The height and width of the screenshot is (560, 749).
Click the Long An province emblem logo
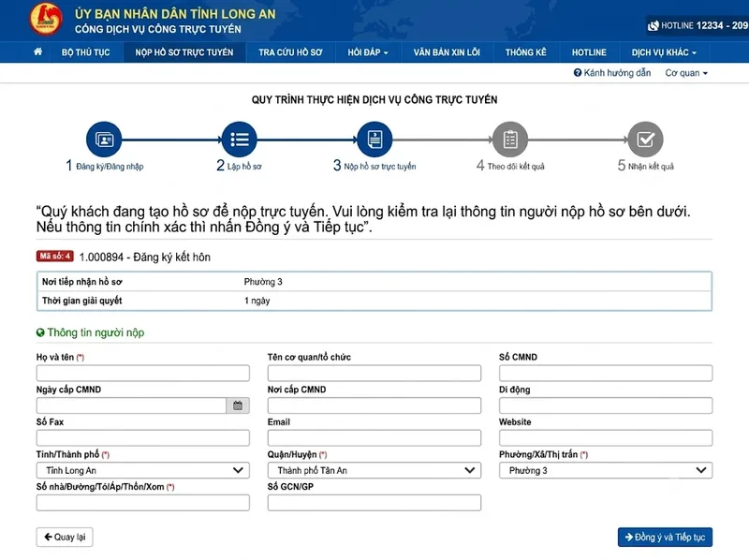(x=46, y=19)
